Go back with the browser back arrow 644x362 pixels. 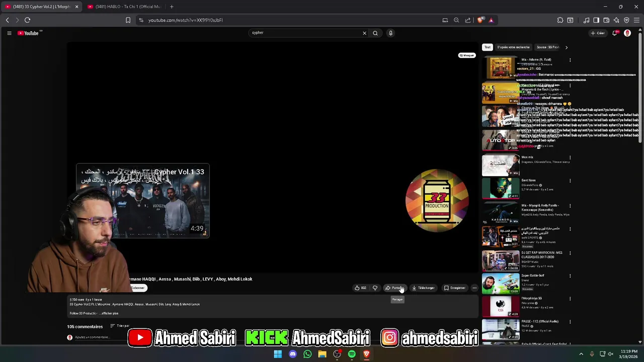click(x=8, y=20)
